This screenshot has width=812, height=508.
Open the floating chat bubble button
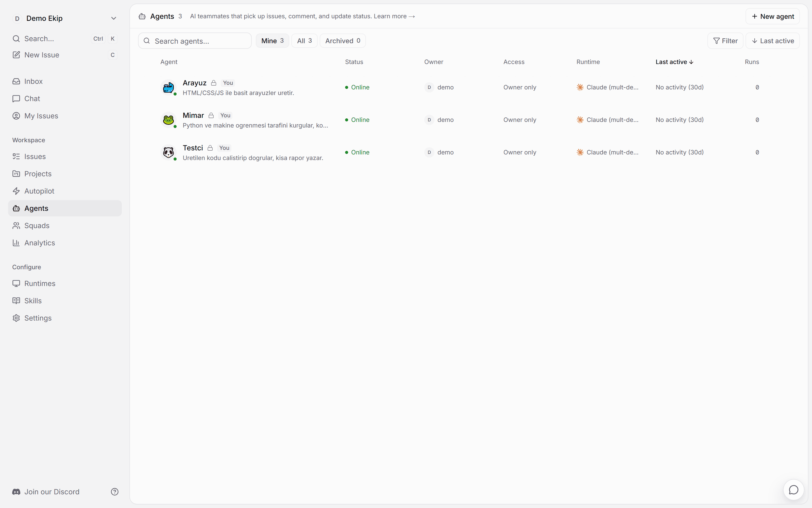pos(793,490)
